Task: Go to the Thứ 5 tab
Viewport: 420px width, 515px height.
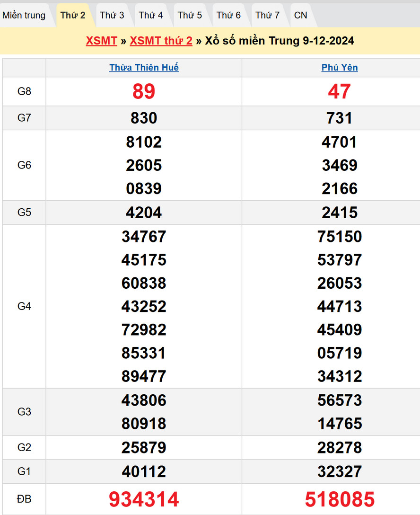Action: (x=190, y=15)
